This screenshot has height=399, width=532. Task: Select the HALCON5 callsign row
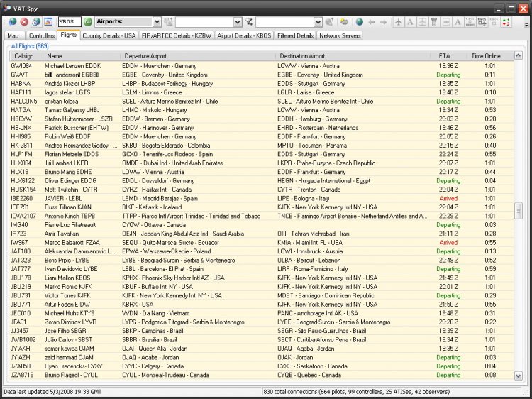261,102
